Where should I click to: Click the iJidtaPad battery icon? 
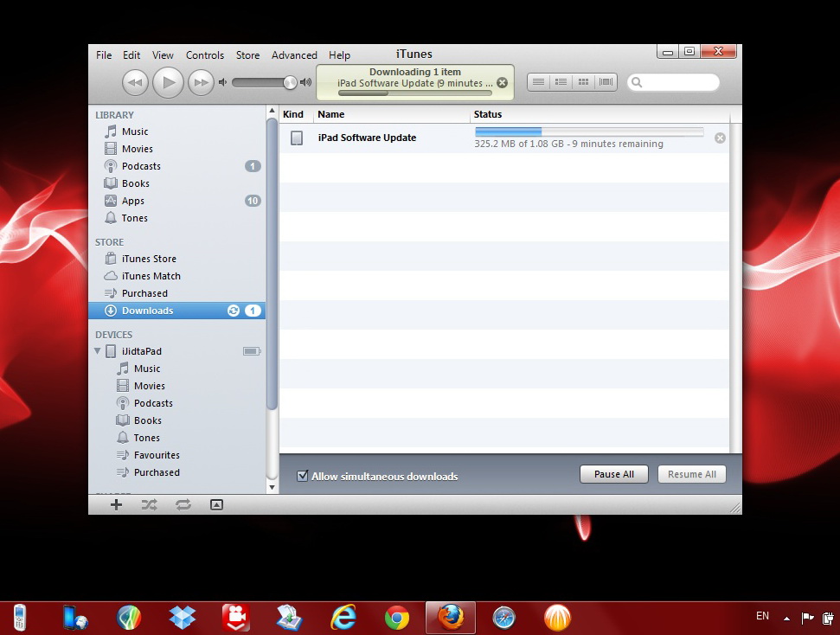click(x=252, y=351)
